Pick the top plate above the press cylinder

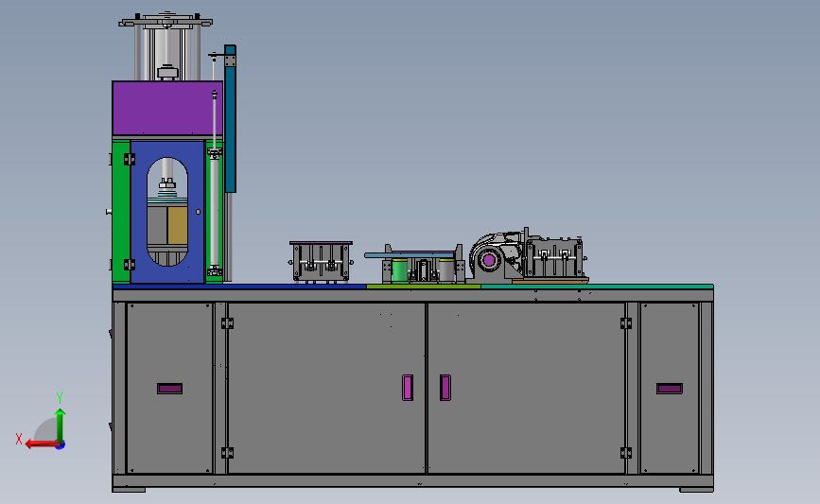point(166,22)
